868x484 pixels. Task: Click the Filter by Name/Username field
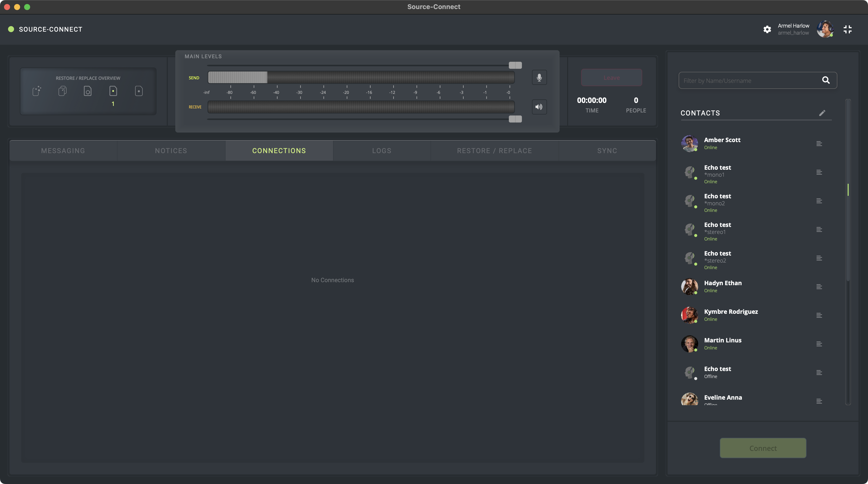pyautogui.click(x=748, y=81)
